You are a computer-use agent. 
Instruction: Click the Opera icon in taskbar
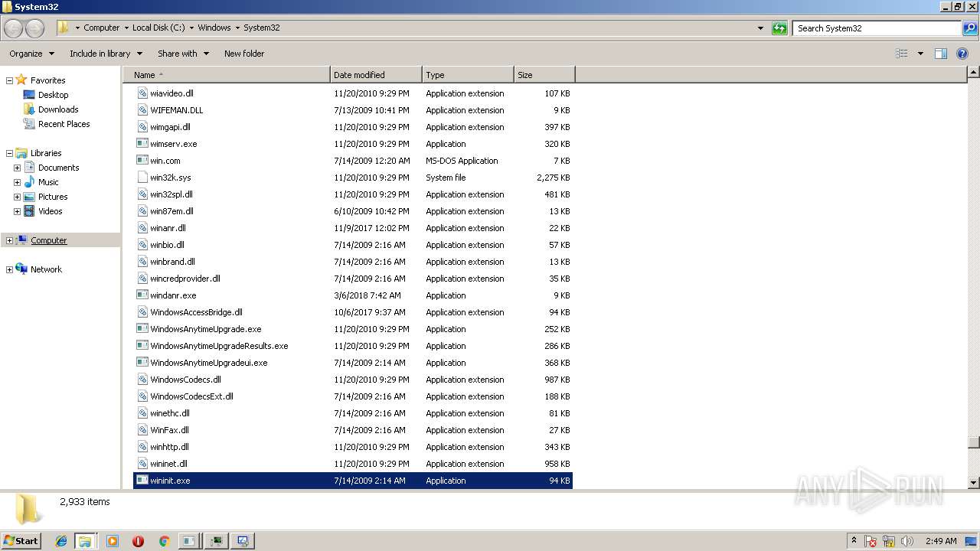(x=138, y=541)
